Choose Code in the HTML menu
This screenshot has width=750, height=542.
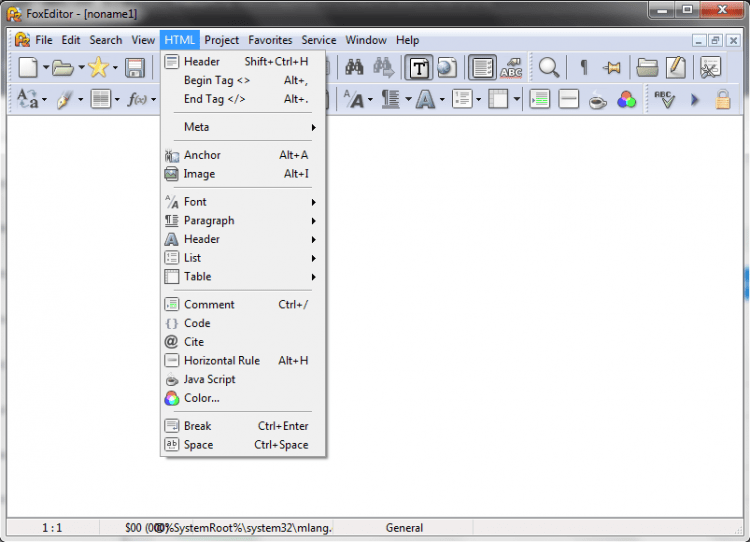point(243,323)
